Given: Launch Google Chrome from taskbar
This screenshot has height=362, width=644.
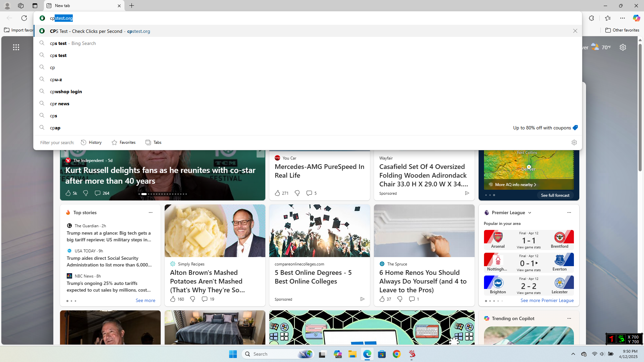Looking at the screenshot, I should point(397,354).
